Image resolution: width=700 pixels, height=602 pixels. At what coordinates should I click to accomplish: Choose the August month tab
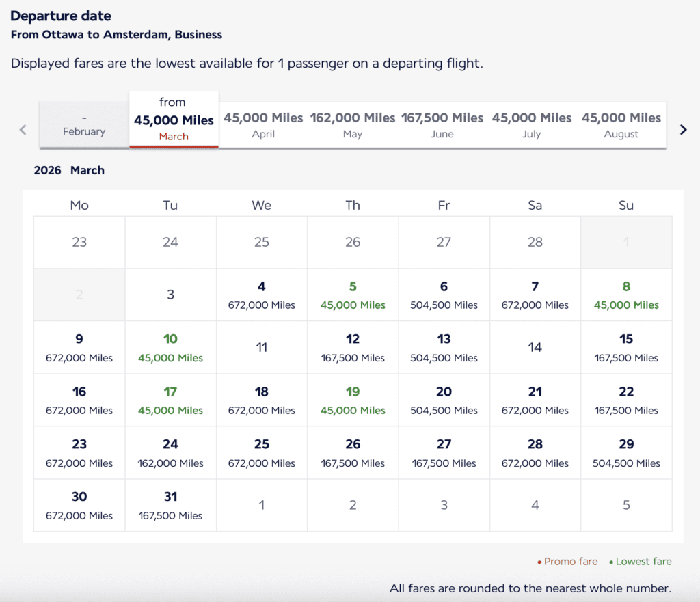(621, 125)
